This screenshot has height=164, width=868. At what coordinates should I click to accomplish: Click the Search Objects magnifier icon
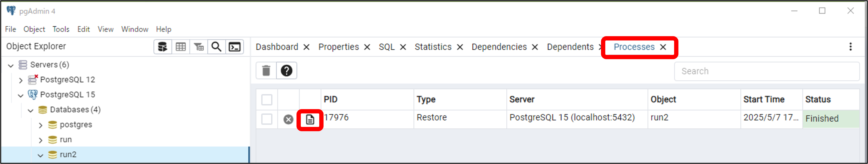pos(216,47)
